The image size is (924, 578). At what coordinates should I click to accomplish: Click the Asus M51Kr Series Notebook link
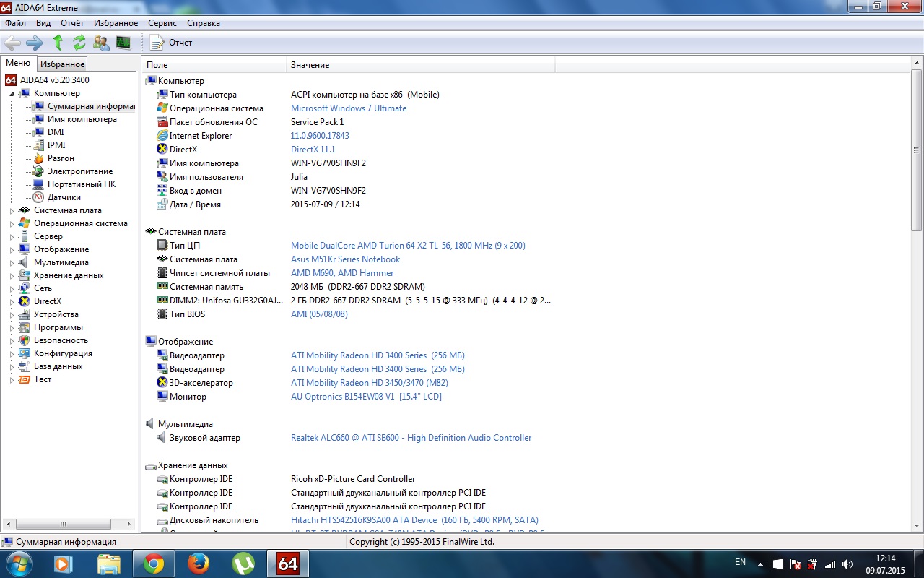[345, 259]
